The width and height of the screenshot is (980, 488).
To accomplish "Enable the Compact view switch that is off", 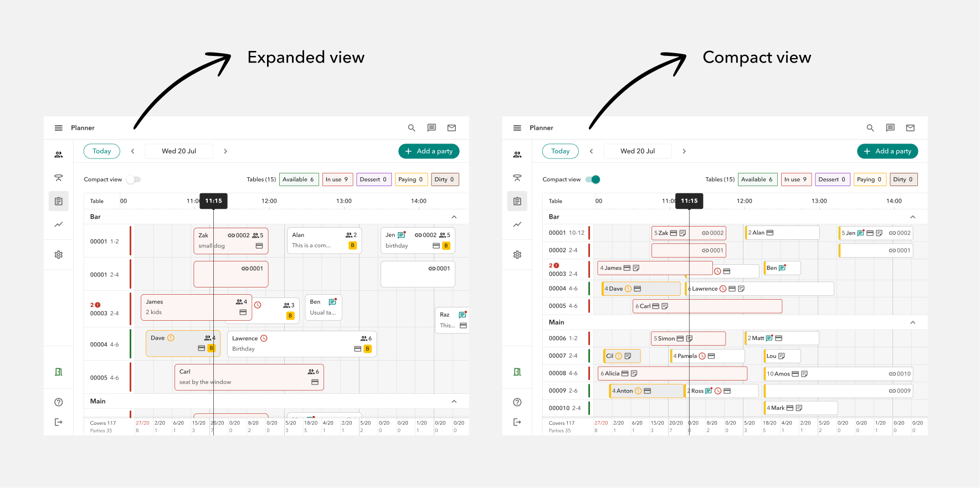I will pyautogui.click(x=134, y=179).
